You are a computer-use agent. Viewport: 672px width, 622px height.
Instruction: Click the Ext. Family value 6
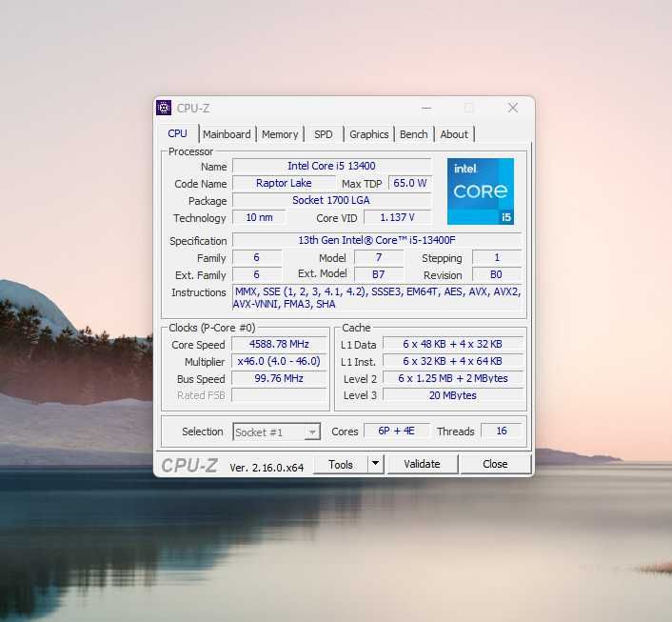pos(257,274)
